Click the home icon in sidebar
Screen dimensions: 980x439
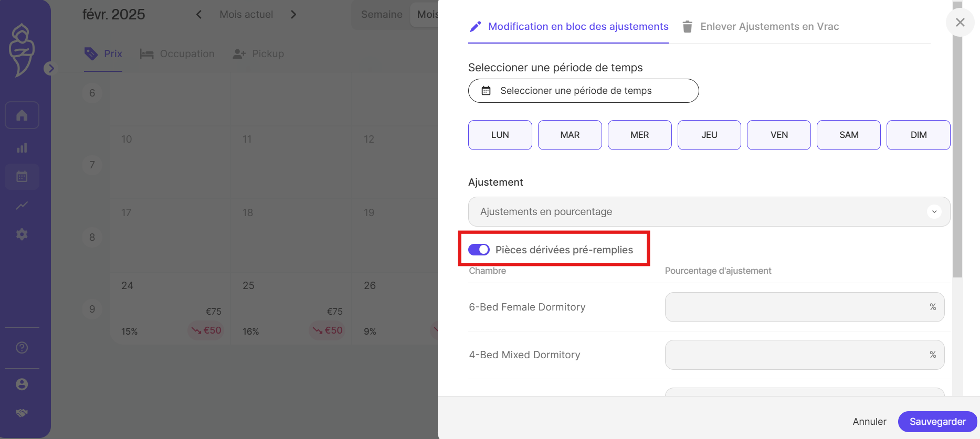pos(22,115)
